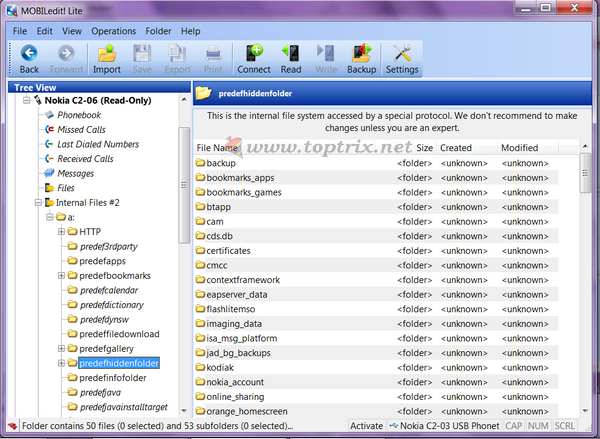Image resolution: width=600 pixels, height=439 pixels.
Task: Expand the predefbookmarks folder node
Action: [x=61, y=276]
